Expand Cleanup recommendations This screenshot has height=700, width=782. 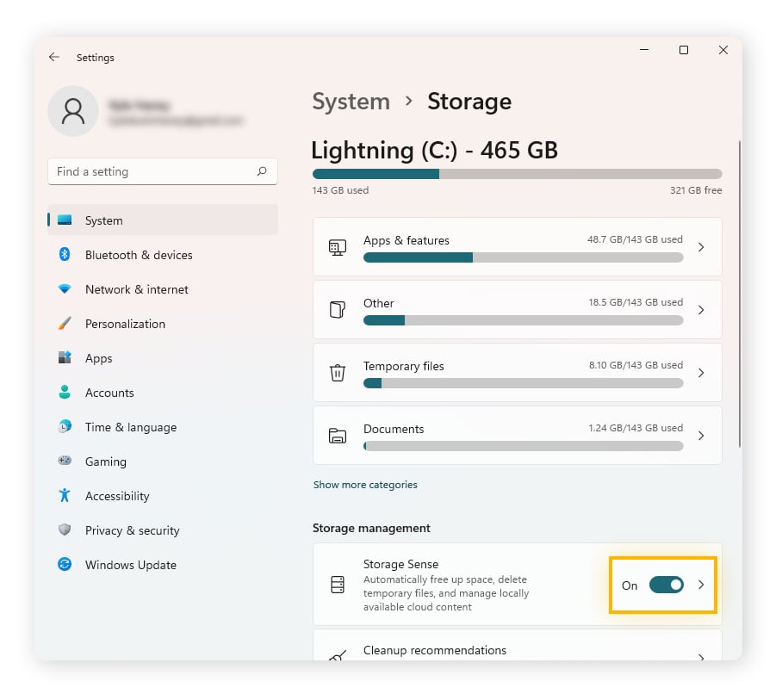point(701,652)
